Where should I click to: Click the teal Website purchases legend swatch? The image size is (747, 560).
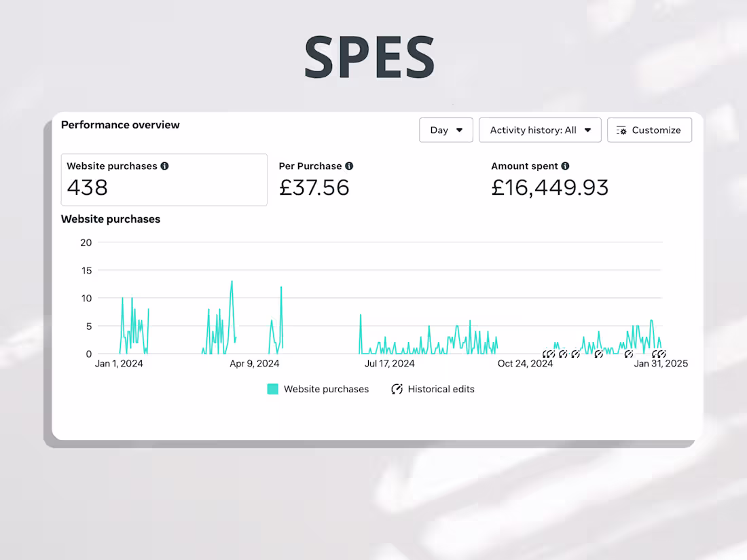[x=272, y=390]
